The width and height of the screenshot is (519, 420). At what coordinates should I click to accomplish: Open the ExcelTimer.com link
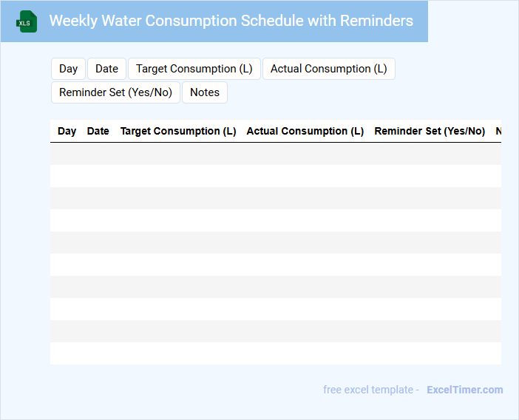[464, 390]
